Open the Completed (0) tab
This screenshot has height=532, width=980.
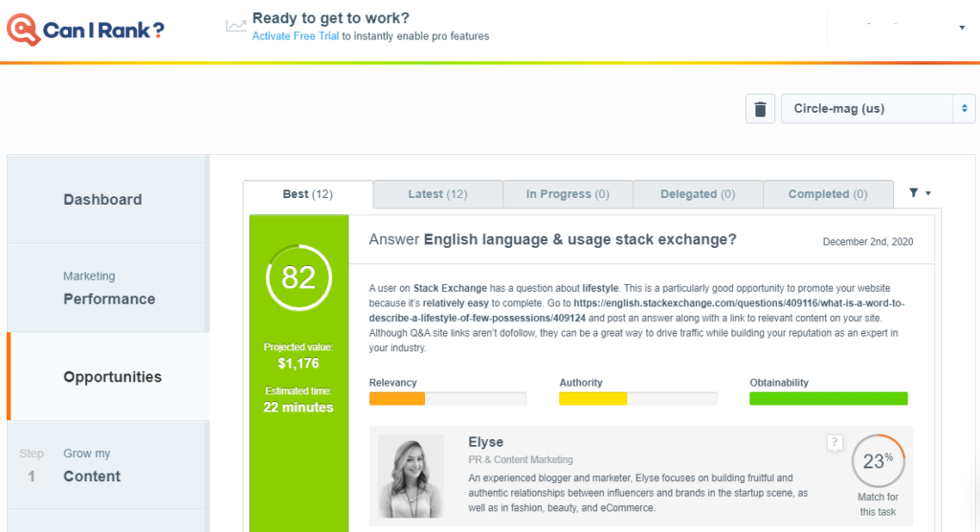[828, 194]
